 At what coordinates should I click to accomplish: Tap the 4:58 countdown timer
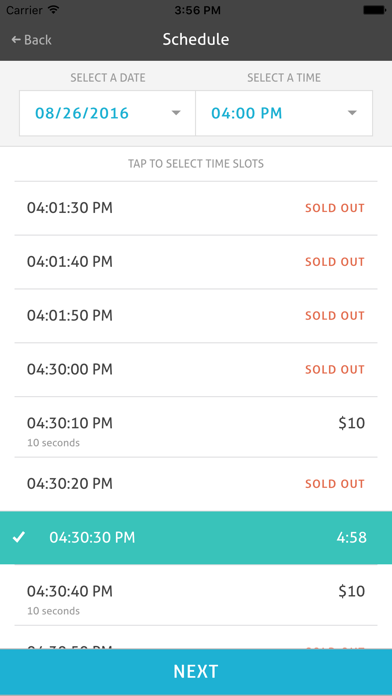point(352,538)
